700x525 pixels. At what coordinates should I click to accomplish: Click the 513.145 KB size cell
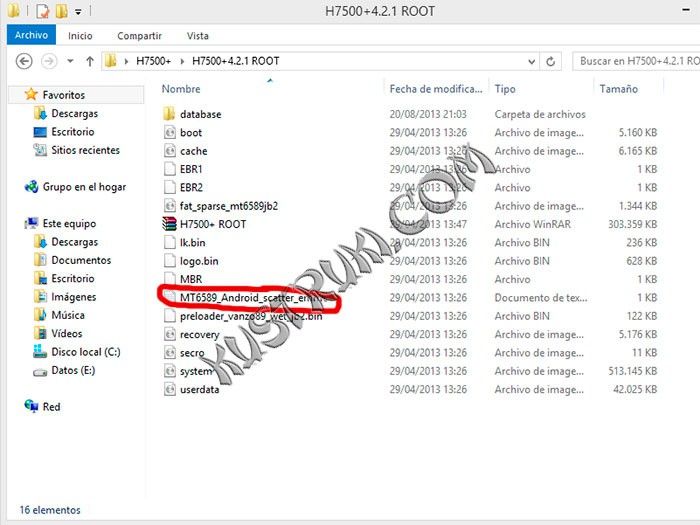pyautogui.click(x=632, y=371)
